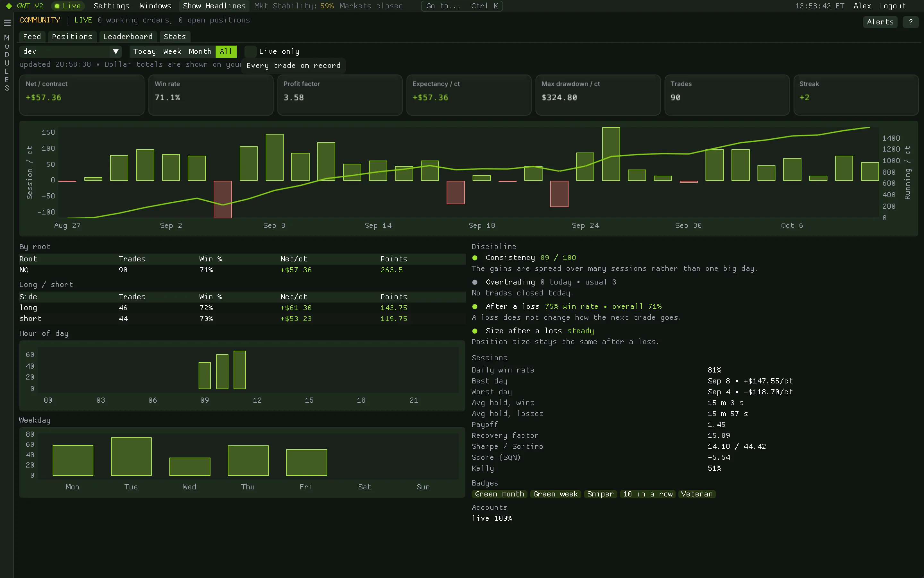Click the Win rate 71.1% card
This screenshot has width=924, height=578.
pos(211,95)
